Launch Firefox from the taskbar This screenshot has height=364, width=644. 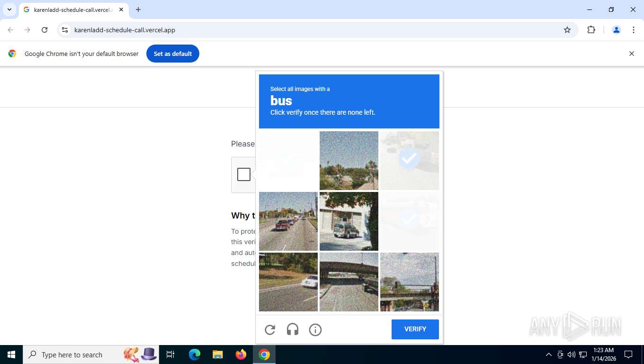point(241,355)
